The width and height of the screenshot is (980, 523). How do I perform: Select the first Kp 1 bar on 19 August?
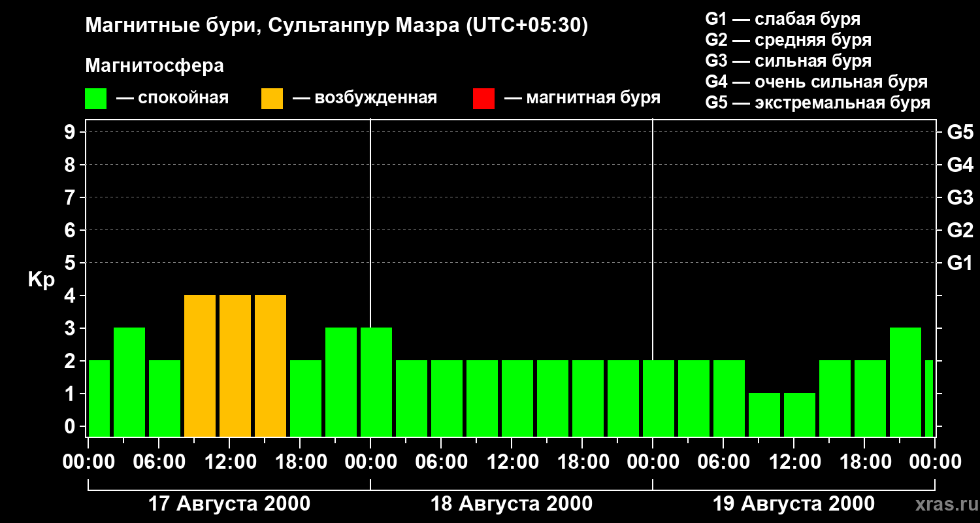(764, 414)
